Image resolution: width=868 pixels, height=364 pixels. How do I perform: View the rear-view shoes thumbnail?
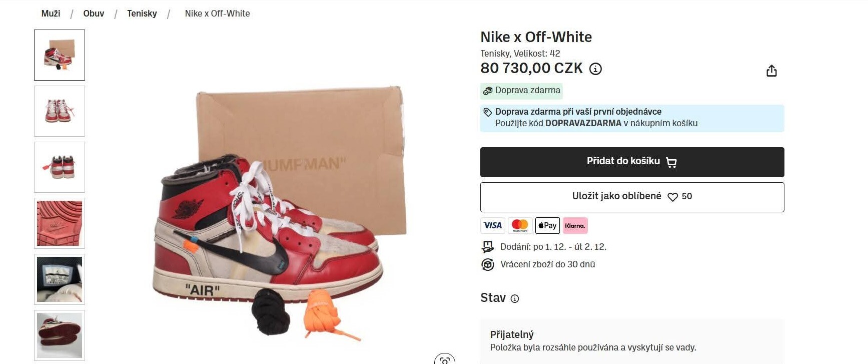(60, 167)
